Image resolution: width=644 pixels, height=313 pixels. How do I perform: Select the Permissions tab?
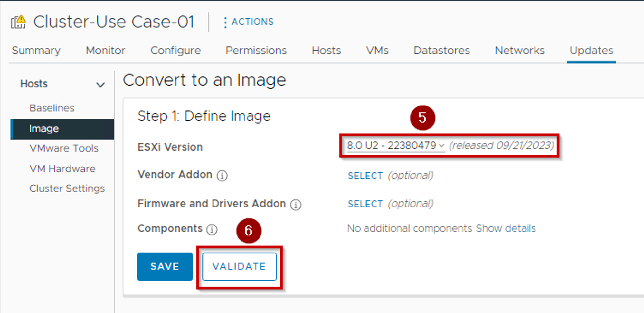[256, 51]
